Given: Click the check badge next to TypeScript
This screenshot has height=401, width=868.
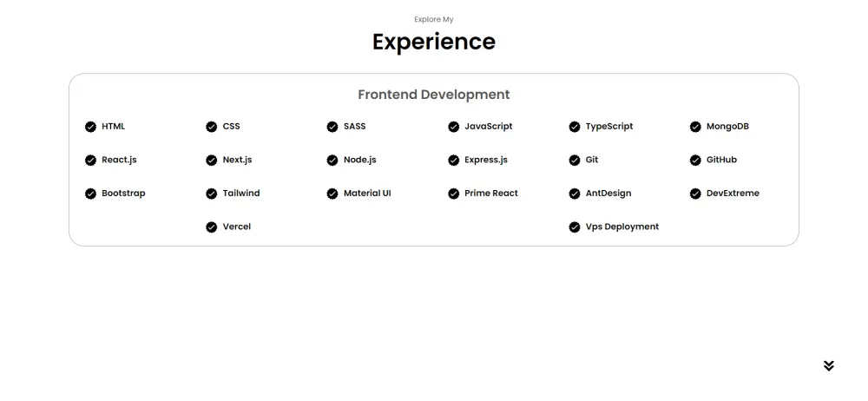Looking at the screenshot, I should 575,127.
